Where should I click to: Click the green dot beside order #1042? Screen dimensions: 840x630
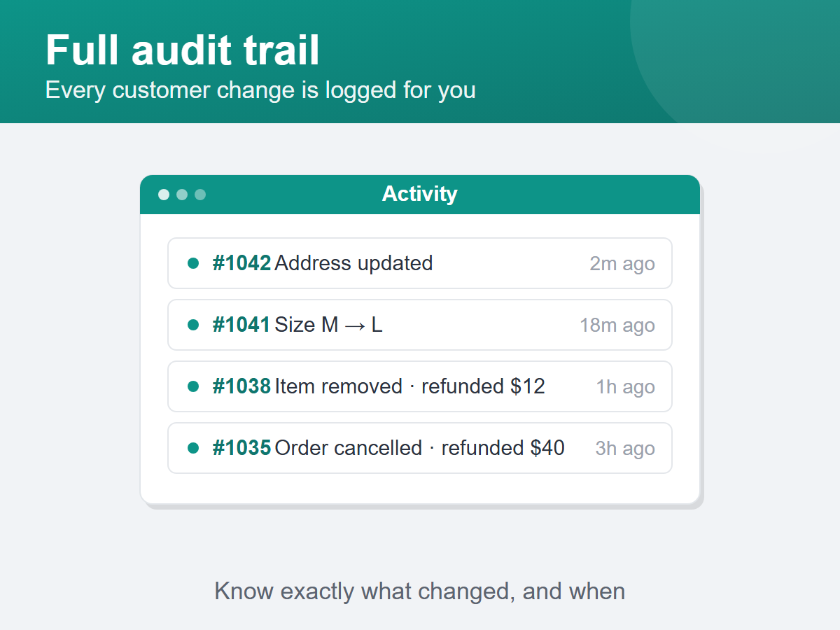[193, 263]
